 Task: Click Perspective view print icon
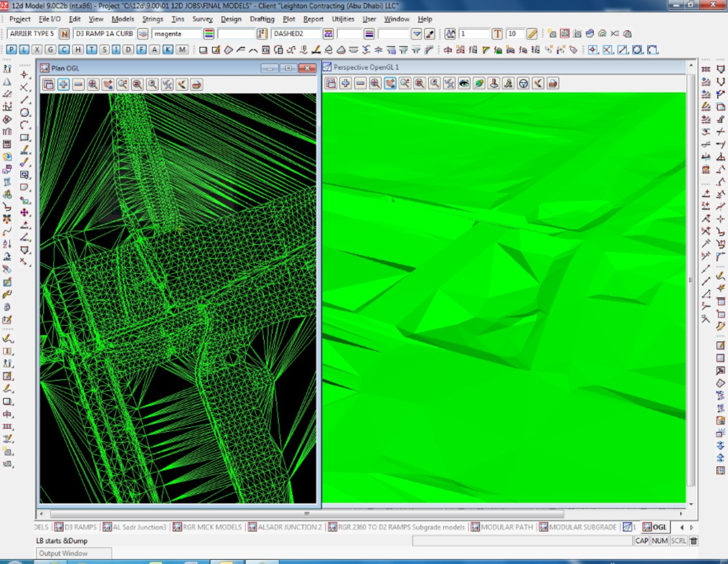553,83
